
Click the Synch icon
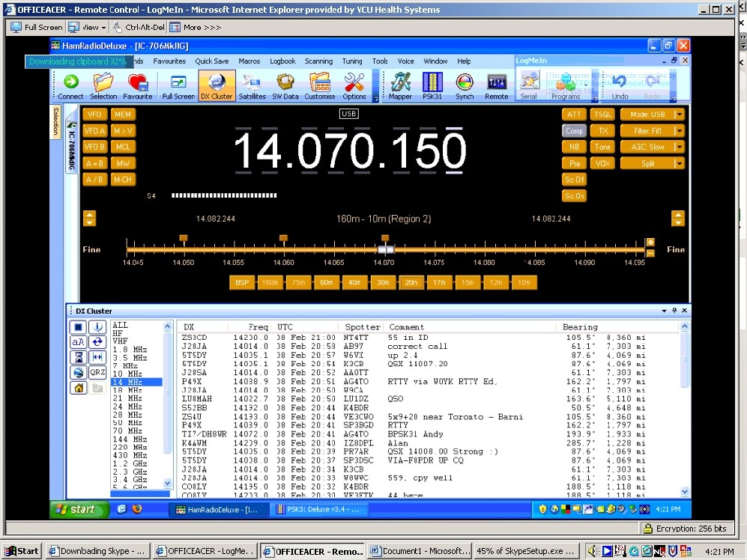tap(464, 85)
